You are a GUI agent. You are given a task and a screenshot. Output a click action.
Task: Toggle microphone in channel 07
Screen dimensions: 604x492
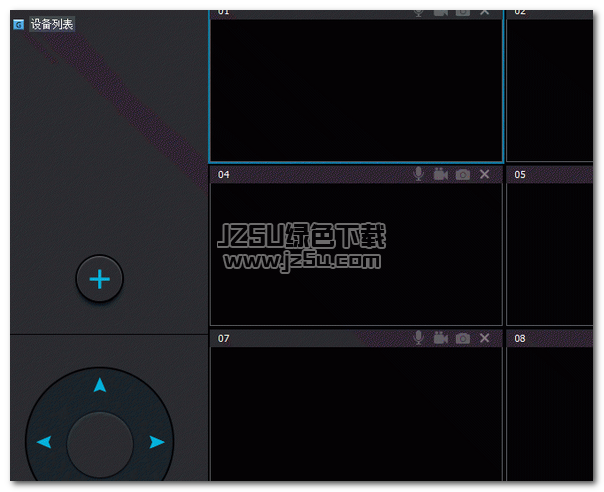pos(419,338)
